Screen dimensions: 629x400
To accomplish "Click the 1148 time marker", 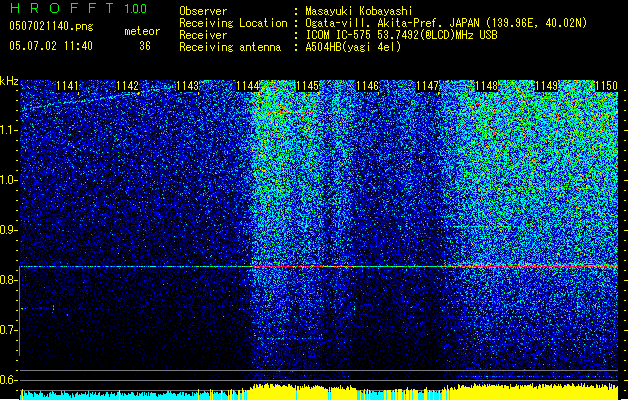I will [x=487, y=86].
